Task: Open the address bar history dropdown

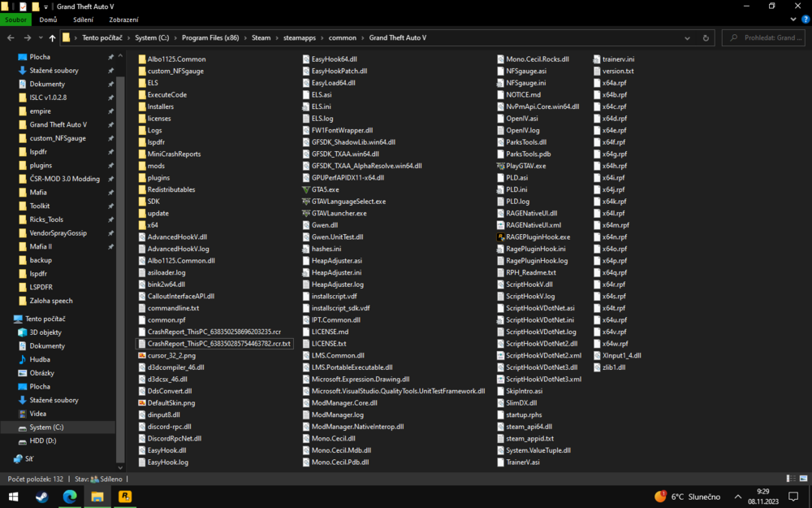Action: [687, 37]
